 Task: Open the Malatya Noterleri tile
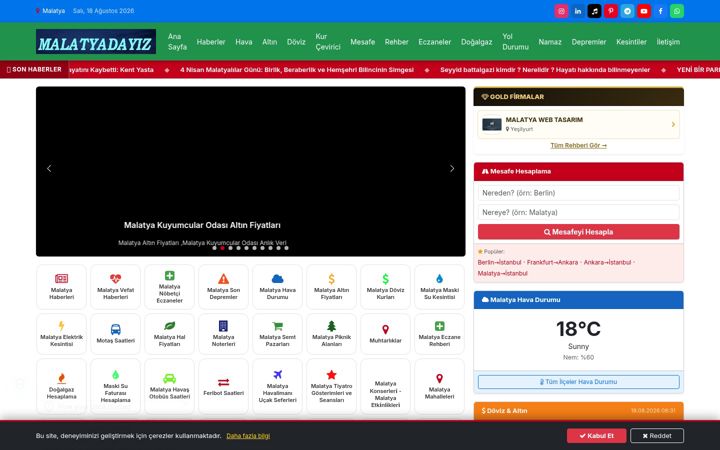223,334
